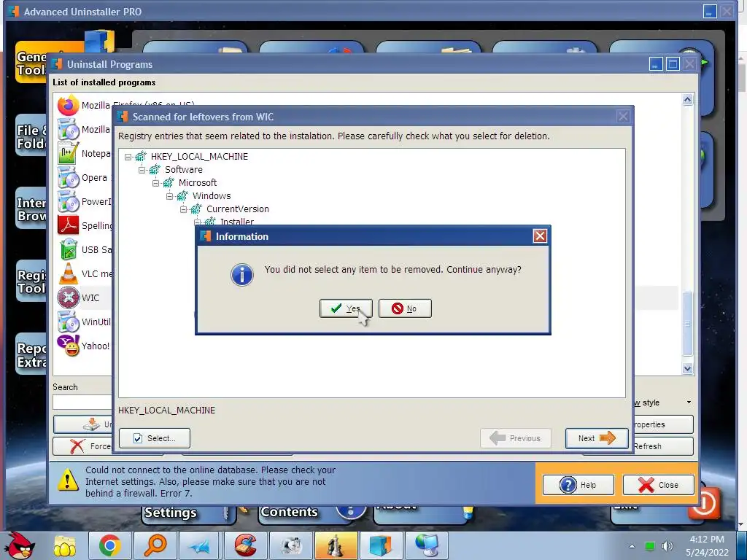
Task: Collapse the Windows registry node
Action: point(169,195)
